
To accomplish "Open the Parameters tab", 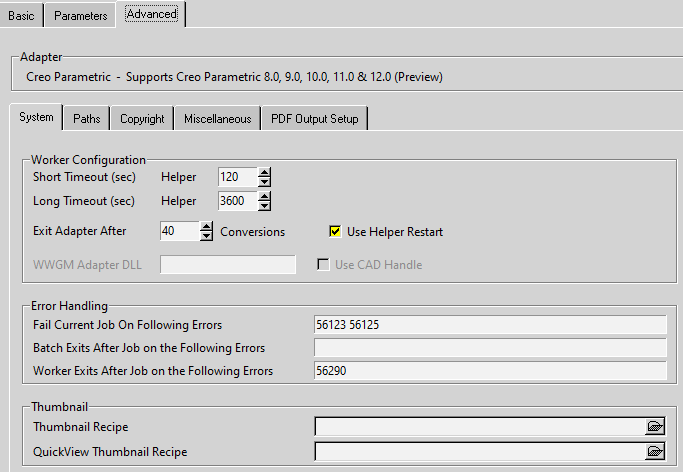I will click(x=81, y=16).
